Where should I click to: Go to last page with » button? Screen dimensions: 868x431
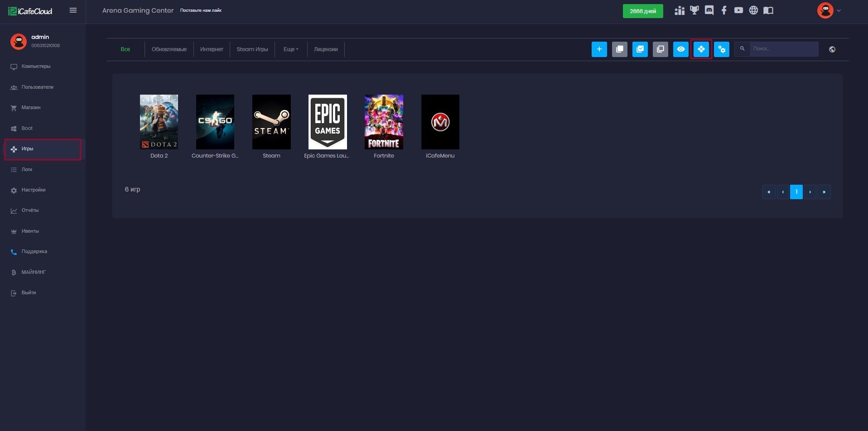tap(824, 192)
